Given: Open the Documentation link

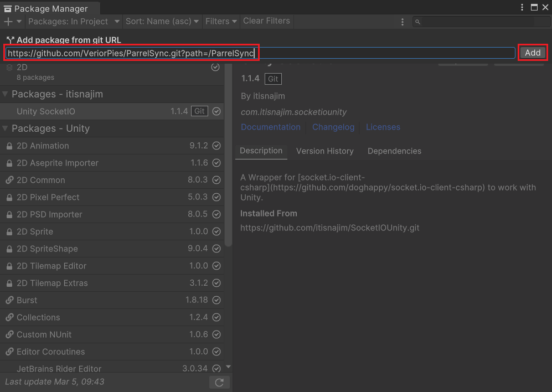Looking at the screenshot, I should (270, 127).
